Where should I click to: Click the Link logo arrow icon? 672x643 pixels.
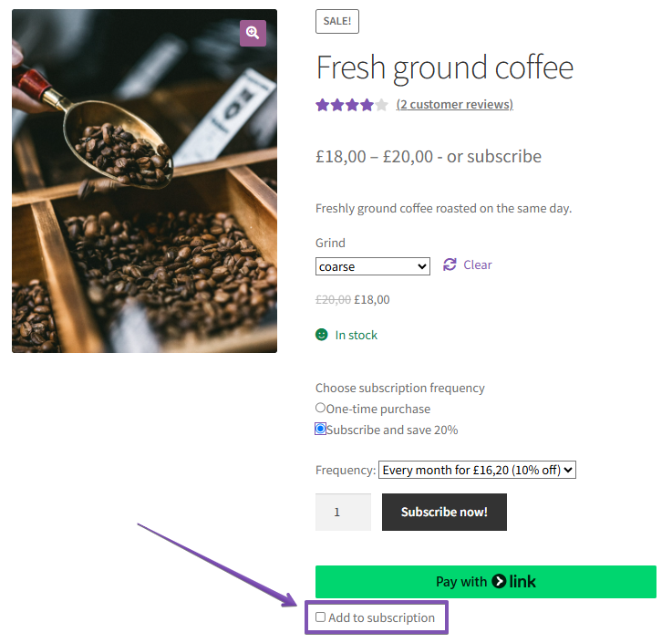(500, 581)
